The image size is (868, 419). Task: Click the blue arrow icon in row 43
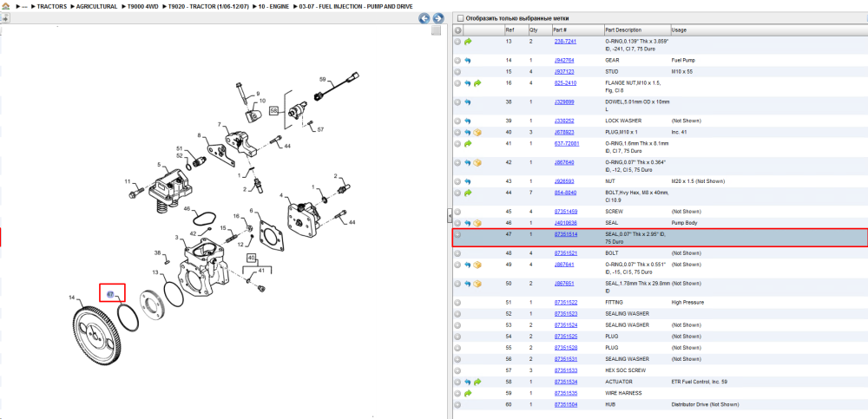(x=468, y=181)
